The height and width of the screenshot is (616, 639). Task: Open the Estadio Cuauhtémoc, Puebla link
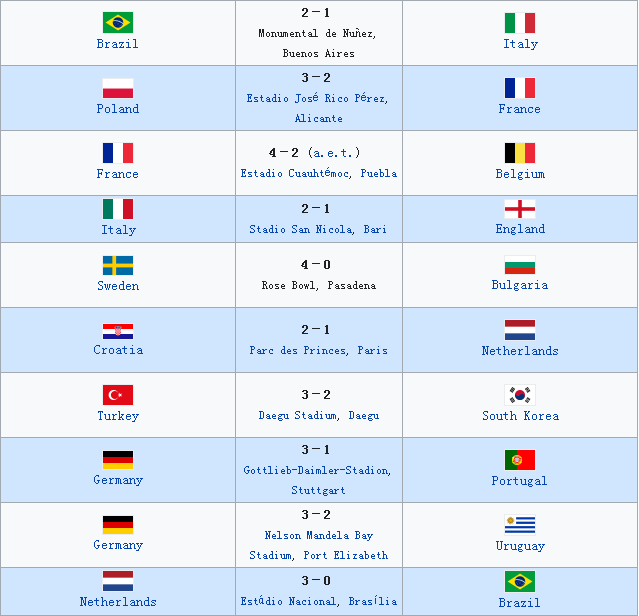(318, 173)
